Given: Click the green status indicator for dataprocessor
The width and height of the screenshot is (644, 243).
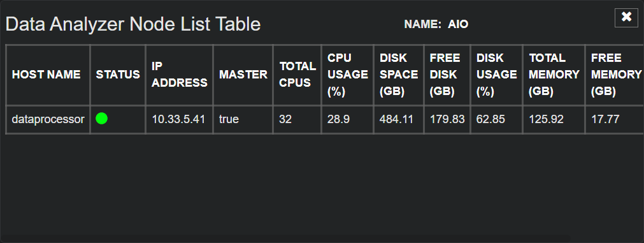Looking at the screenshot, I should (x=101, y=119).
